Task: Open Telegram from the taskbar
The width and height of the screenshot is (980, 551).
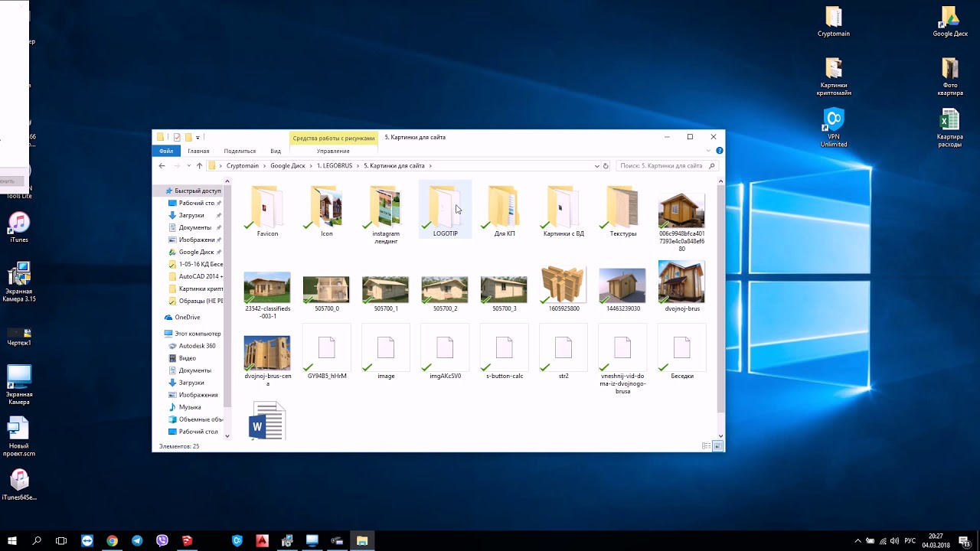Action: click(x=137, y=540)
